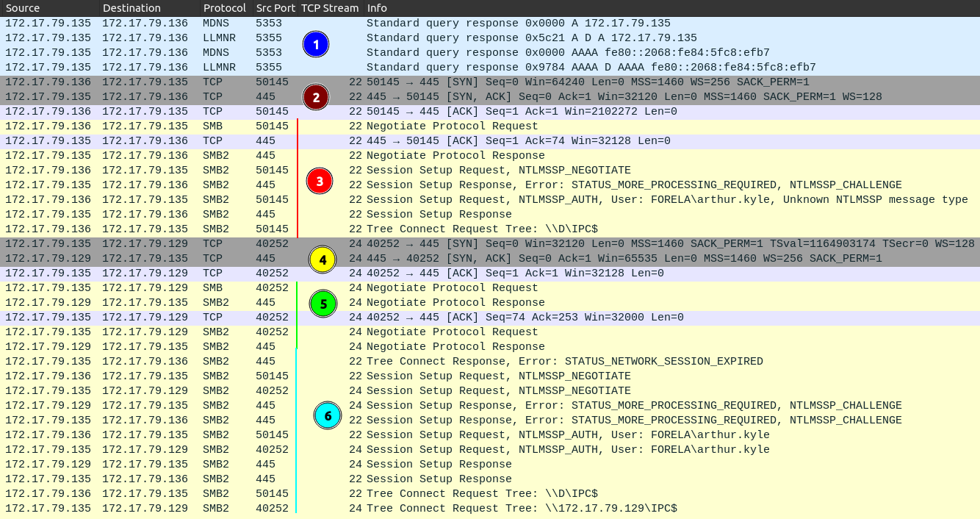Click the Src Port column header
The image size is (980, 519).
pyautogui.click(x=275, y=8)
